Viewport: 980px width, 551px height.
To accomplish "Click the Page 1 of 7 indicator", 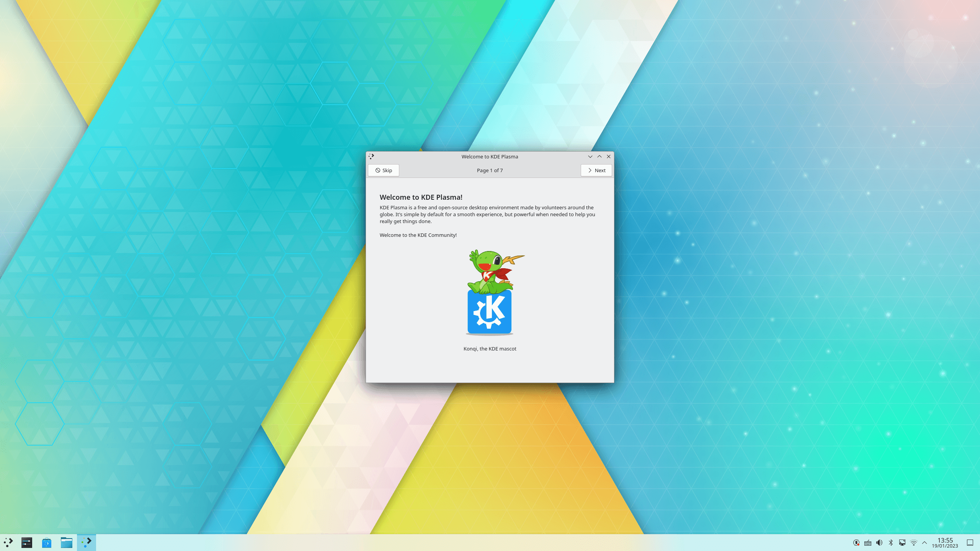I will 490,170.
